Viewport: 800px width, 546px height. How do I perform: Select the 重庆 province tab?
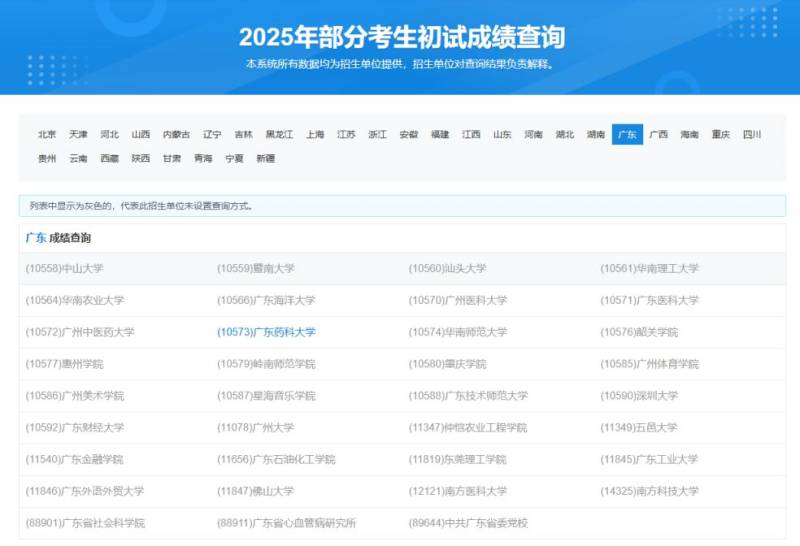(721, 134)
